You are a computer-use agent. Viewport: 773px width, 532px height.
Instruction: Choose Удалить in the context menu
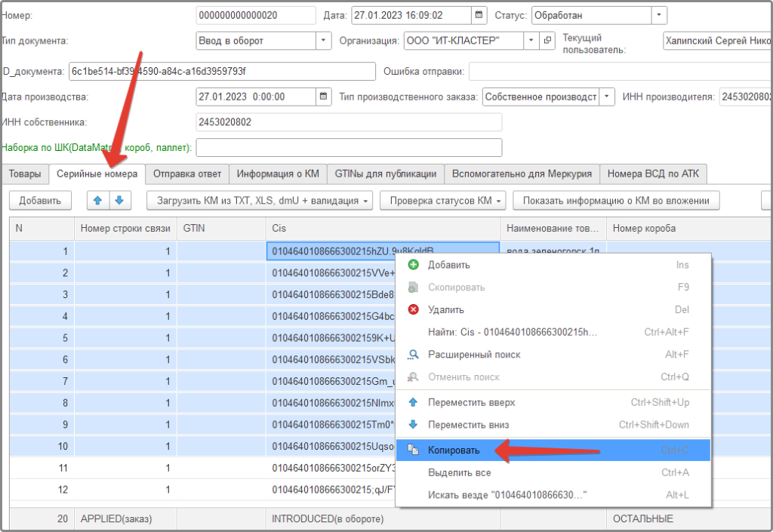click(553, 309)
